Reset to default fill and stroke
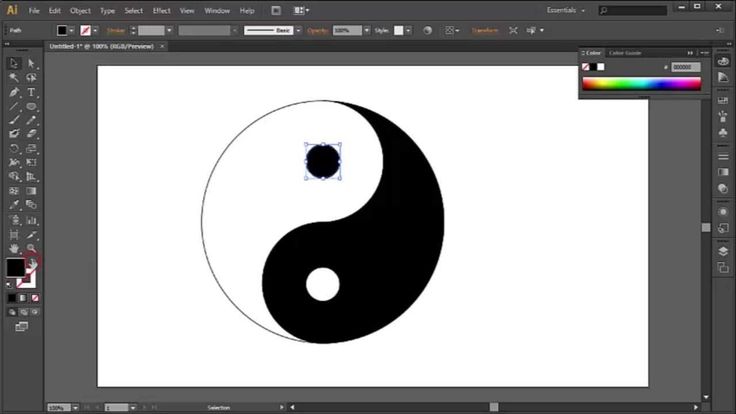The width and height of the screenshot is (736, 414). pos(9,284)
